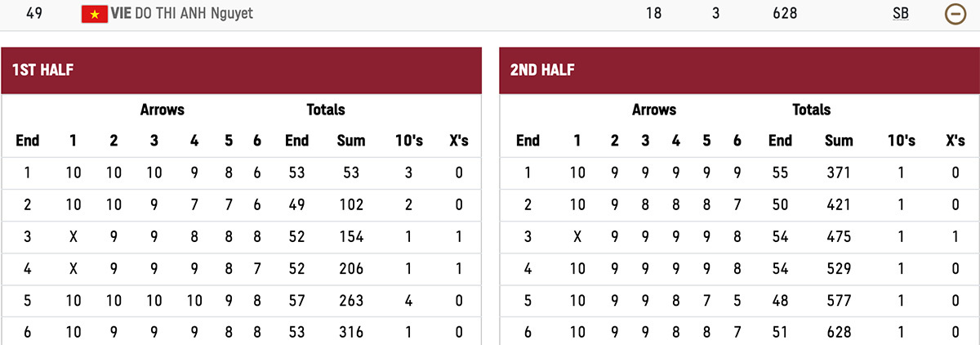Click the 2nd half sum cell showing 475
This screenshot has width=980, height=345.
coord(839,236)
